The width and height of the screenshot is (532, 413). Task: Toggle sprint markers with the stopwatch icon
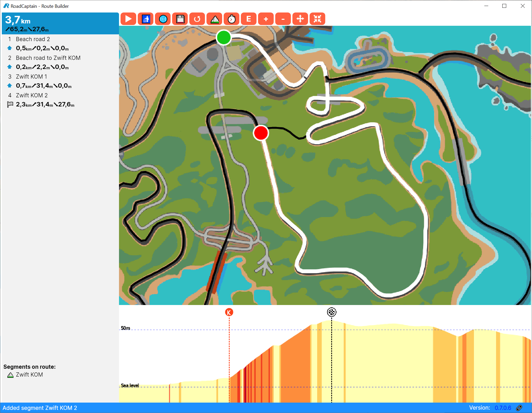point(231,18)
